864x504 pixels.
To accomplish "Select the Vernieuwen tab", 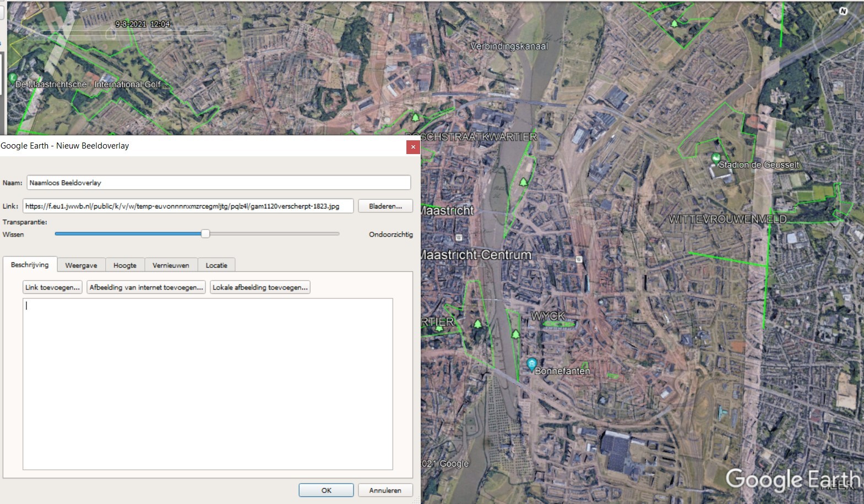I will 171,265.
